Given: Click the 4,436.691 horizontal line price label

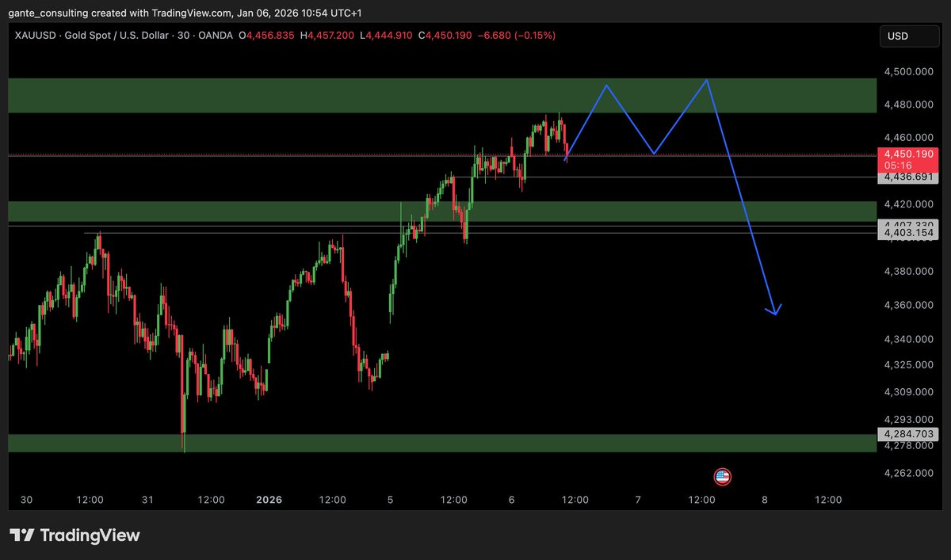Looking at the screenshot, I should (x=908, y=177).
